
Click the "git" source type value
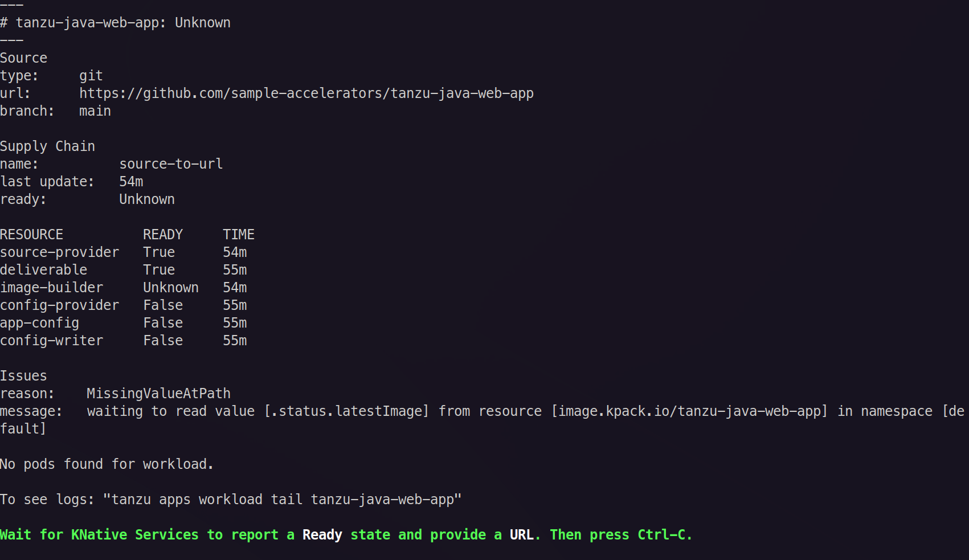(x=91, y=76)
